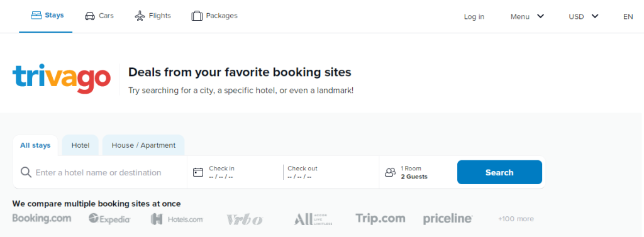Screen dimensions: 644x237
Task: Select the All stays tab
Action: 35,145
